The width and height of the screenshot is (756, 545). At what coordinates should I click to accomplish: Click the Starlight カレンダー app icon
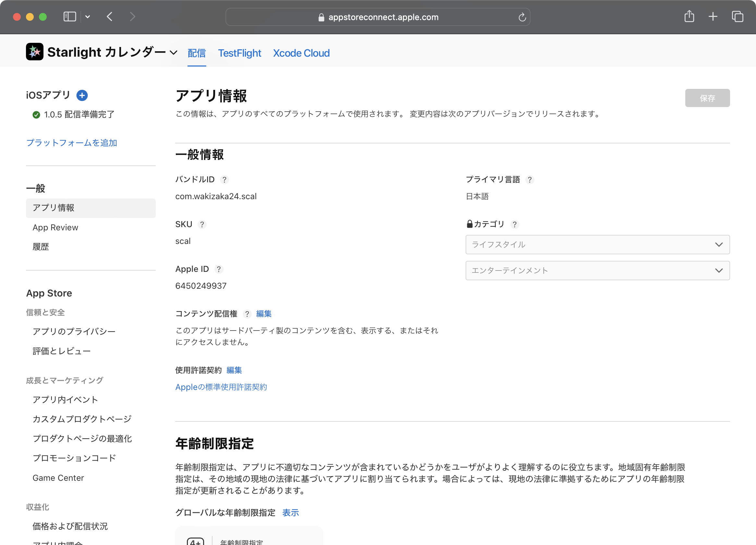pyautogui.click(x=35, y=52)
